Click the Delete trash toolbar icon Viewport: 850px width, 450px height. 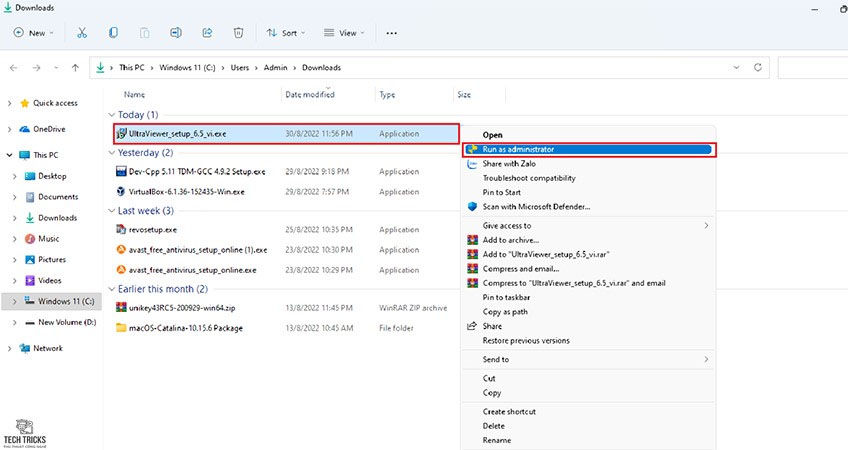(x=238, y=33)
